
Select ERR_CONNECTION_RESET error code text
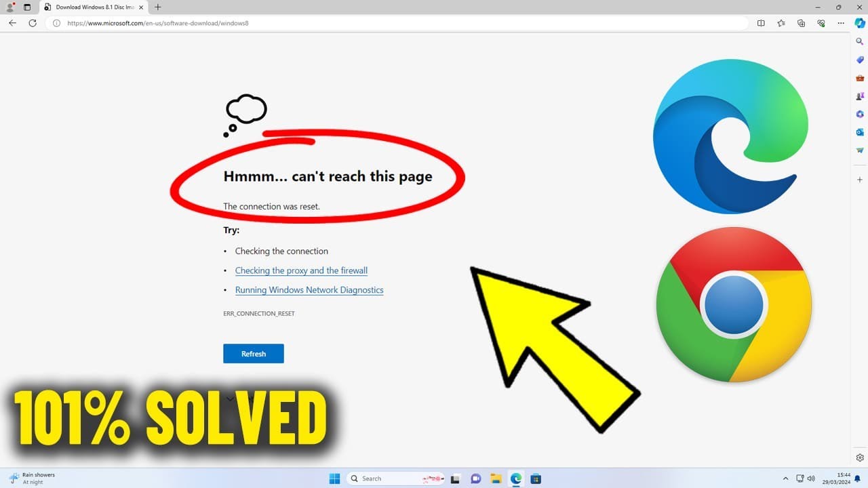pyautogui.click(x=259, y=314)
